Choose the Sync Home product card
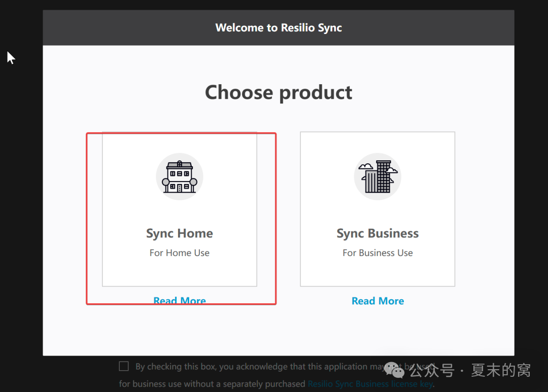This screenshot has width=548, height=392. tap(179, 209)
